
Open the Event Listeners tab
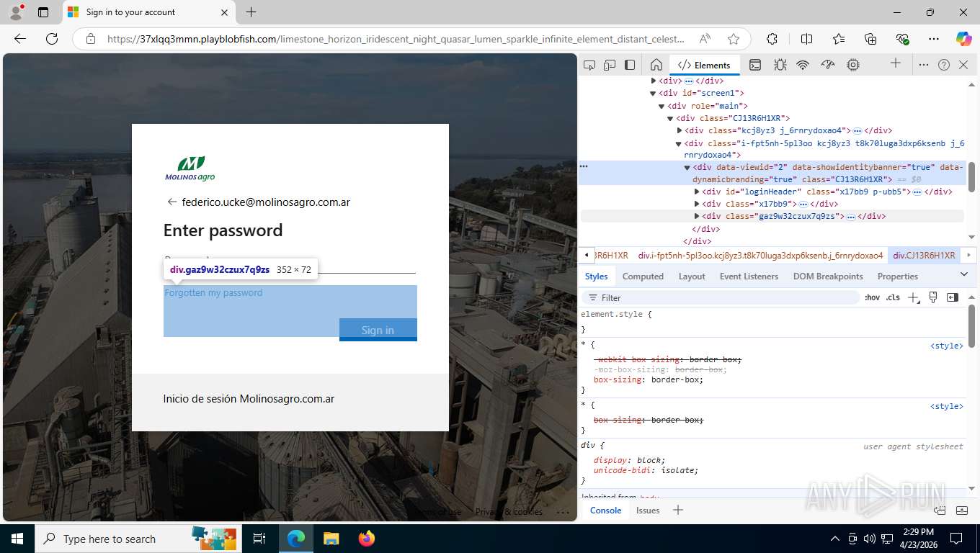(x=749, y=276)
